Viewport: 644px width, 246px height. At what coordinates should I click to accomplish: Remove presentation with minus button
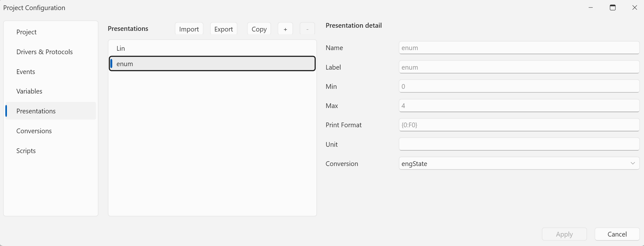307,29
